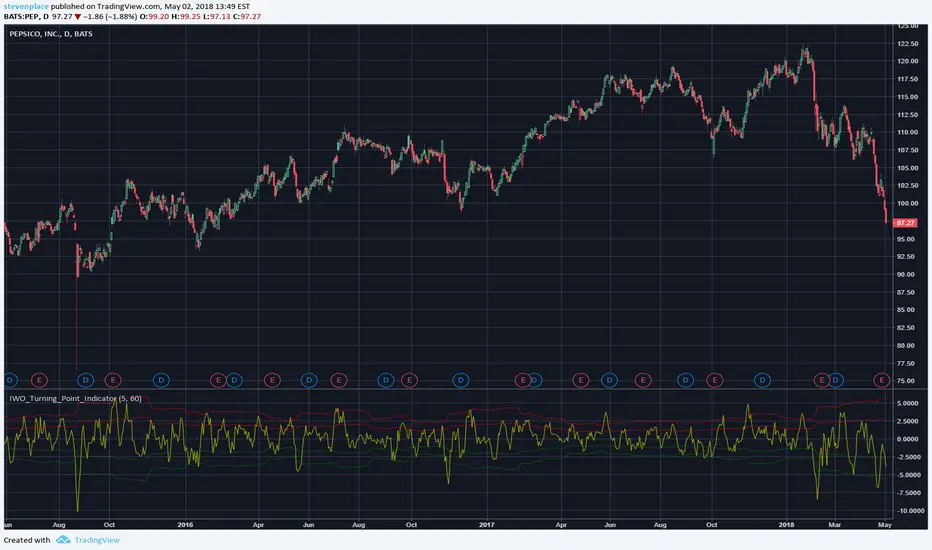Click the dividend D marker between Aug and Oct 2015
Screen dimensions: 932x550
pos(86,380)
